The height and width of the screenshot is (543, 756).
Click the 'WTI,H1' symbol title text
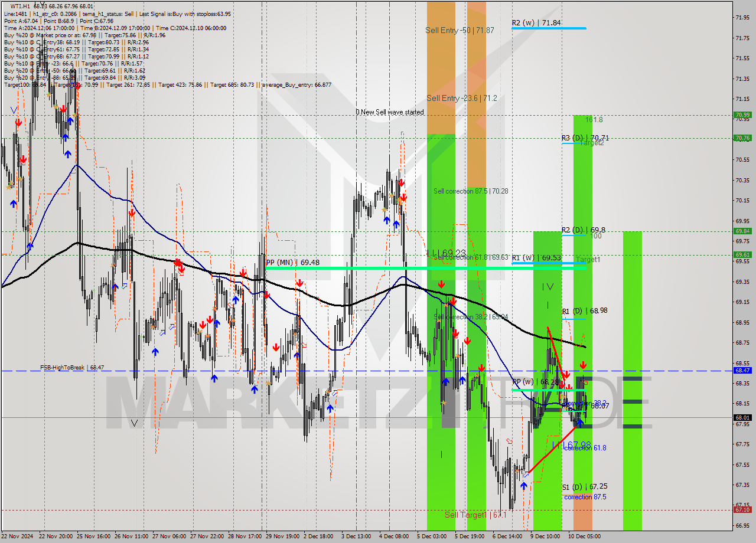(x=21, y=6)
